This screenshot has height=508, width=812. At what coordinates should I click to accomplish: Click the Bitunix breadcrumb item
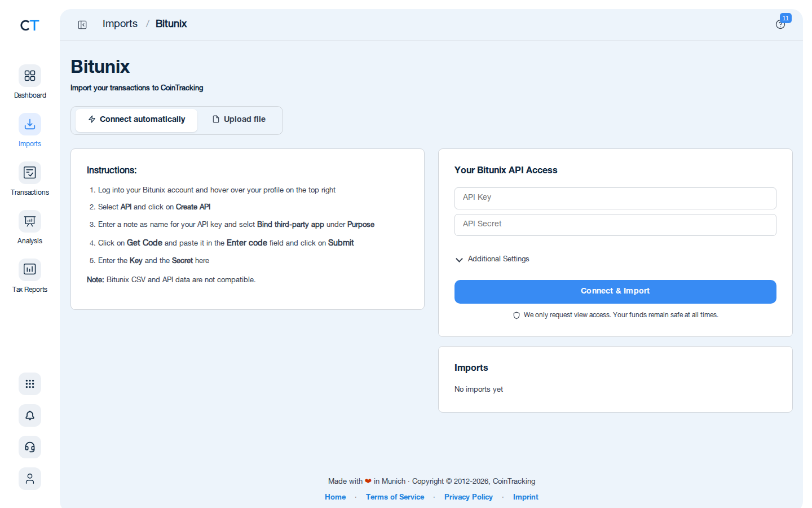[171, 24]
